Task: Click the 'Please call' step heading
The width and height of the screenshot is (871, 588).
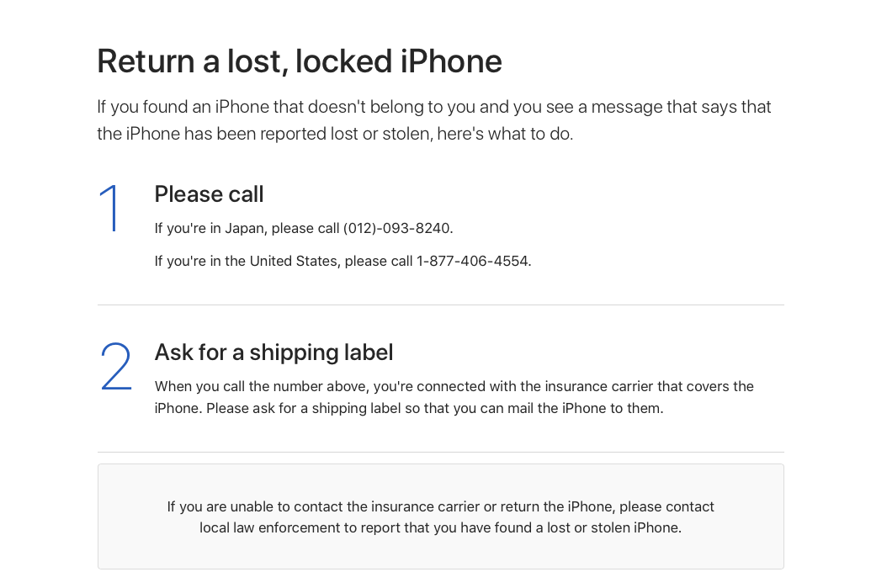Action: (x=209, y=194)
